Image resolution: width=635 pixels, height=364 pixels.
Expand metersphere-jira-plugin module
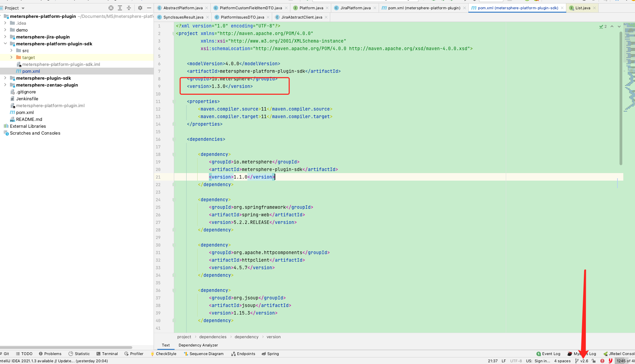(x=5, y=37)
